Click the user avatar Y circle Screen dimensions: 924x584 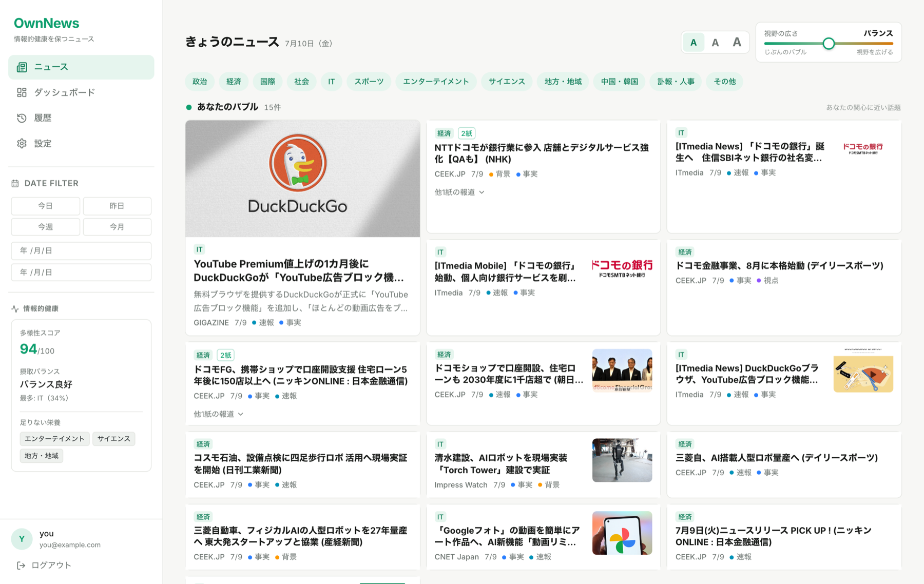(x=22, y=539)
